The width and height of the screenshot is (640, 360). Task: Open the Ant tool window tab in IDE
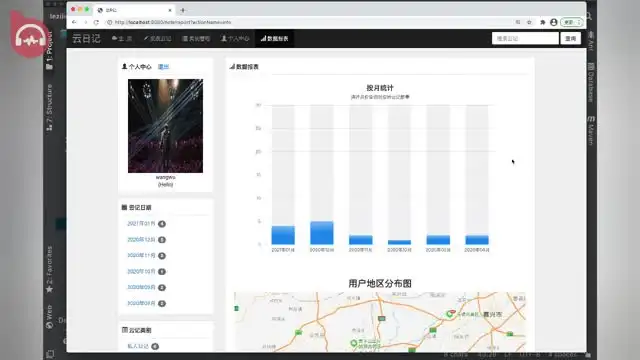point(591,41)
